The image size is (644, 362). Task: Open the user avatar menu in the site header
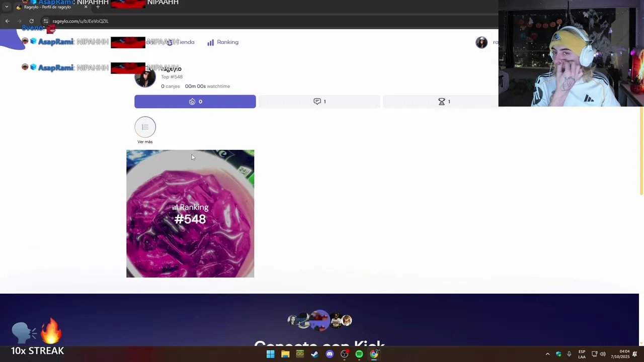pyautogui.click(x=481, y=42)
